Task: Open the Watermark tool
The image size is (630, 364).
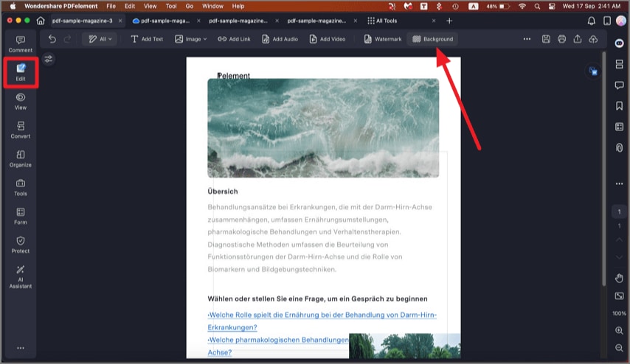Action: [x=382, y=39]
